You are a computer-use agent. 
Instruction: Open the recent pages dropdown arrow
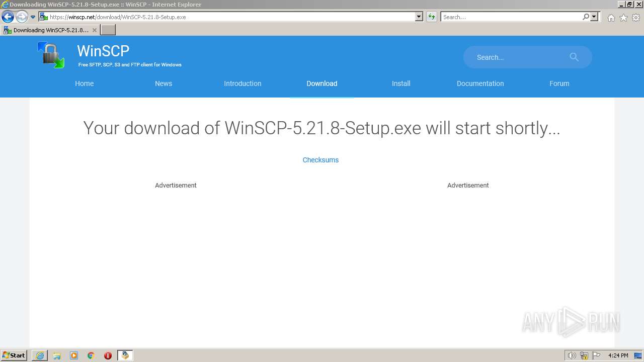33,17
